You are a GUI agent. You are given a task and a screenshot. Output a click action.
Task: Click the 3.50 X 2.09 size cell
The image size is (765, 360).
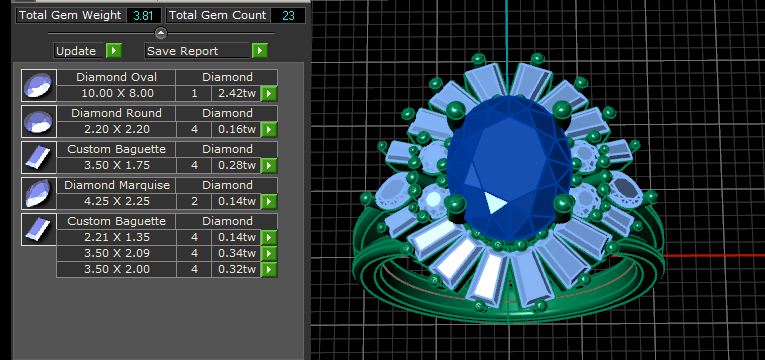click(116, 254)
